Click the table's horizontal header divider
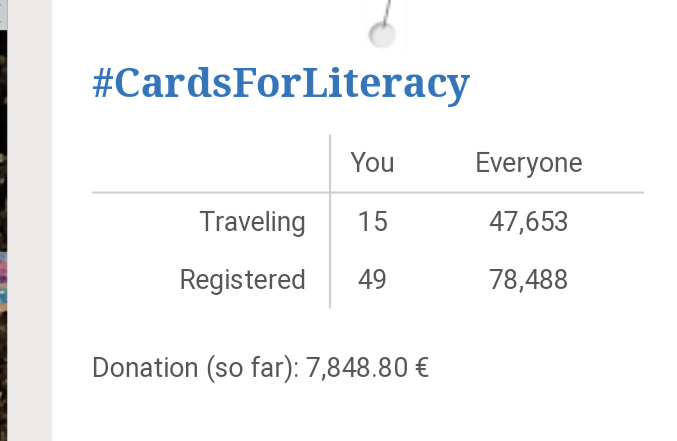The height and width of the screenshot is (441, 677). click(368, 192)
